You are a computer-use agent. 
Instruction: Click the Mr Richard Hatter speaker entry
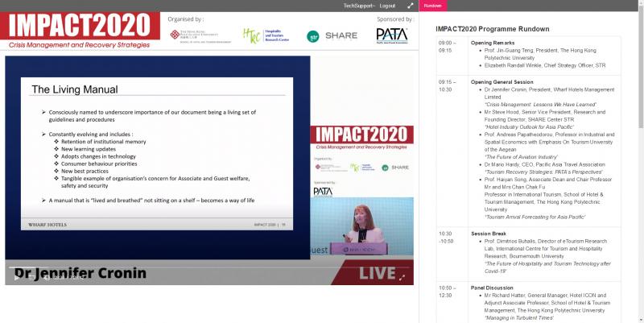[547, 303]
